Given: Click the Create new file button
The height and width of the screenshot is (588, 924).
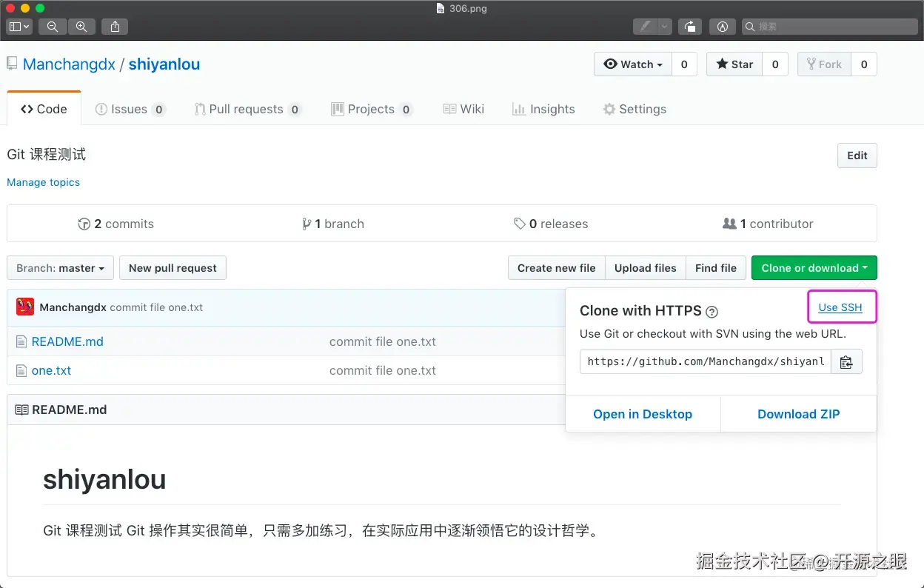Looking at the screenshot, I should point(557,268).
